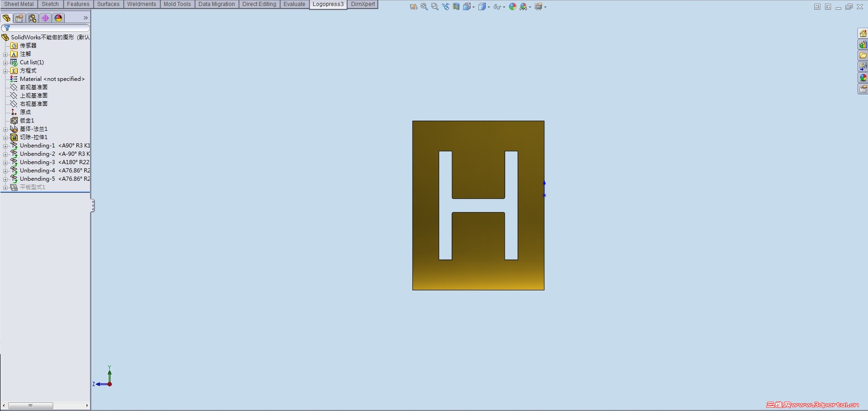Open the View Orientation dropdown arrow
Viewport: 868px width, 411px height.
pyautogui.click(x=473, y=7)
